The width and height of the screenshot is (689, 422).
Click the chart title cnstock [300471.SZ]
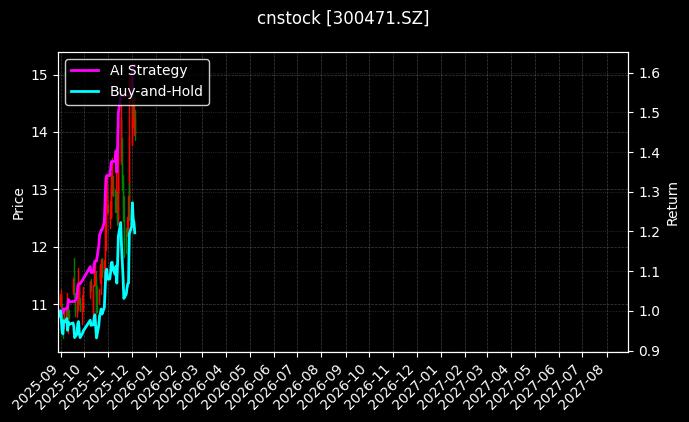(x=344, y=18)
